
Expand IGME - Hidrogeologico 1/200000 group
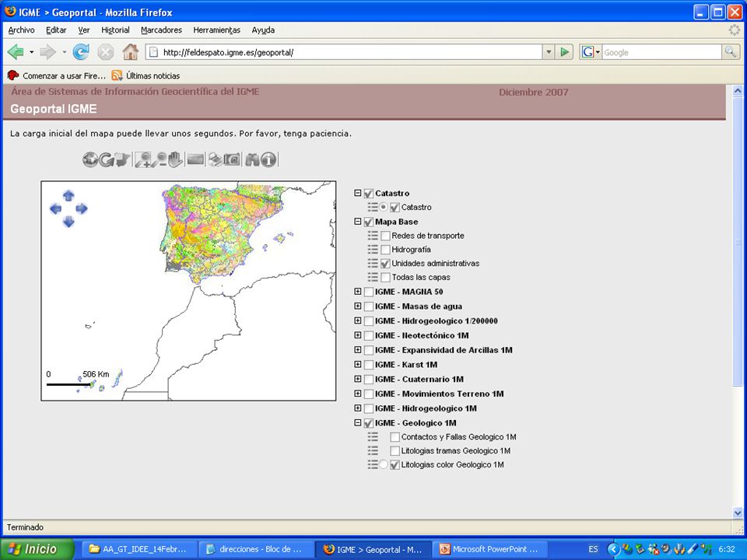pos(358,320)
